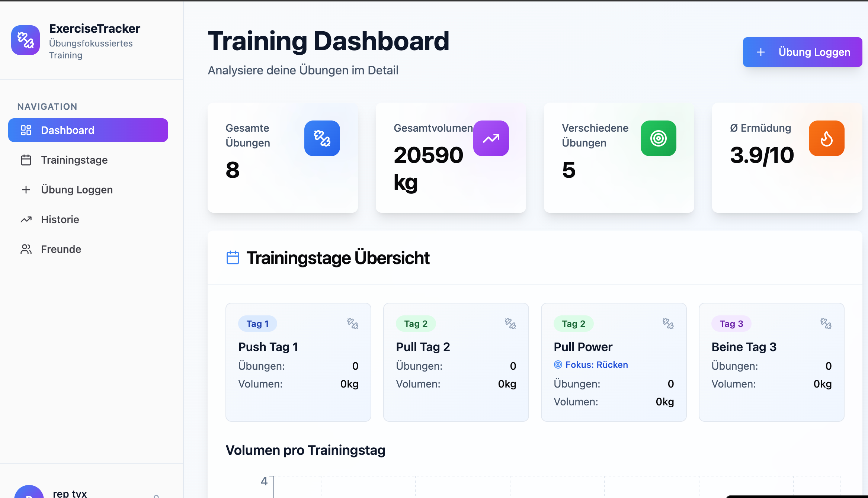Open the Push Tag 1 training card
This screenshot has height=498, width=868.
click(x=298, y=362)
